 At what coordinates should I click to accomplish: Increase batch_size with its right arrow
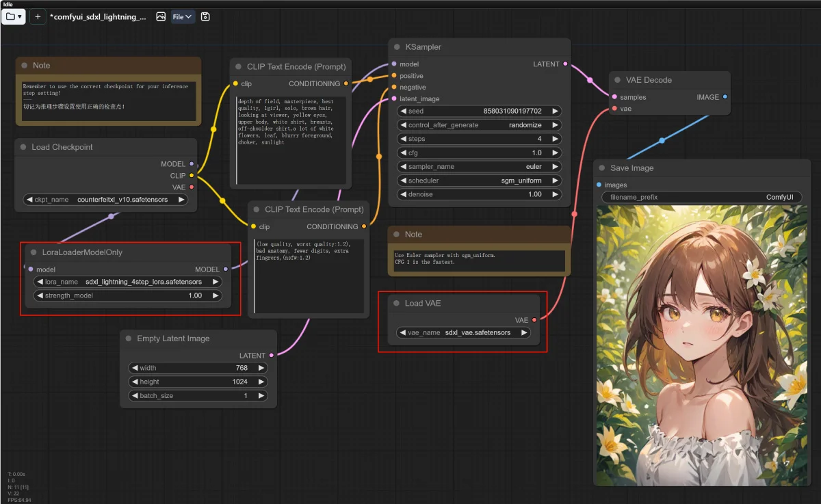261,396
